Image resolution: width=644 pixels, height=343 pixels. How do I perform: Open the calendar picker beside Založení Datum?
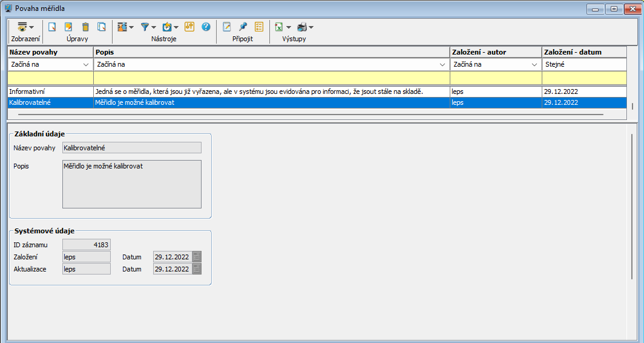point(197,257)
